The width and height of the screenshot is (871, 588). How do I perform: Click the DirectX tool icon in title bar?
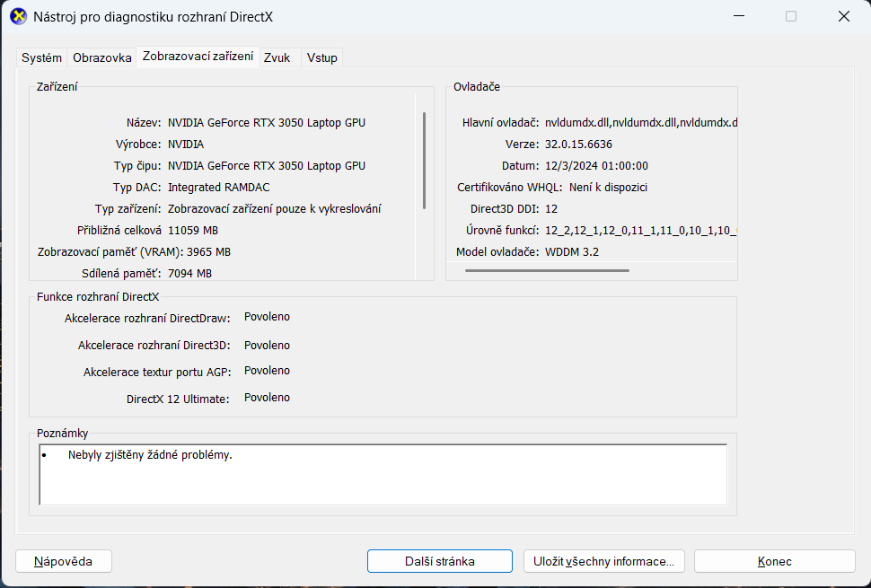click(17, 16)
